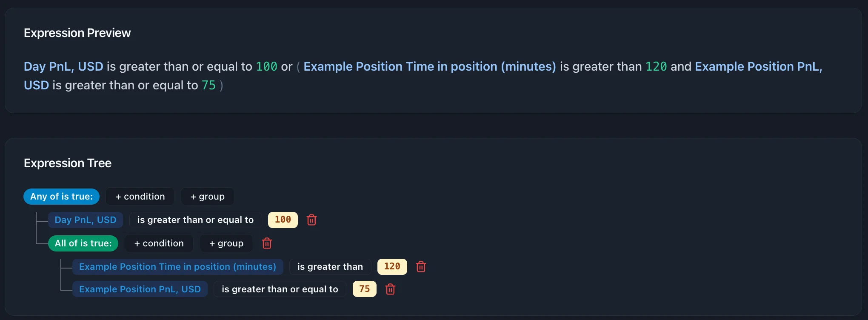
Task: Delete the 'All of is true' group
Action: (x=267, y=243)
